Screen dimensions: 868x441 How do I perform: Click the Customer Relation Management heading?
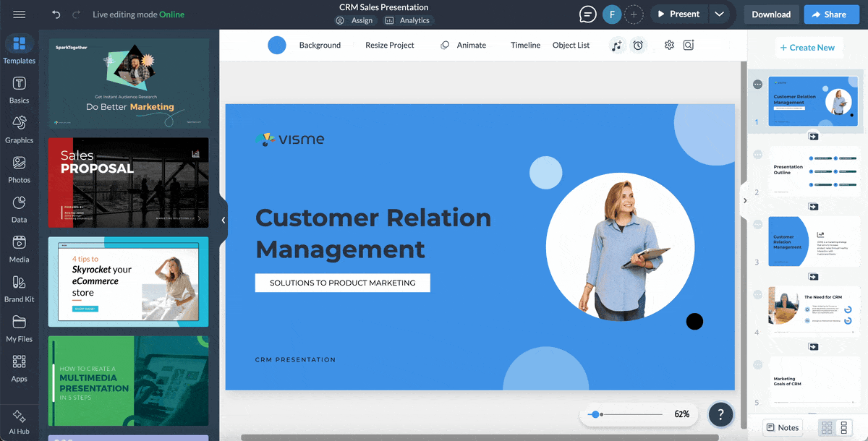coord(373,233)
